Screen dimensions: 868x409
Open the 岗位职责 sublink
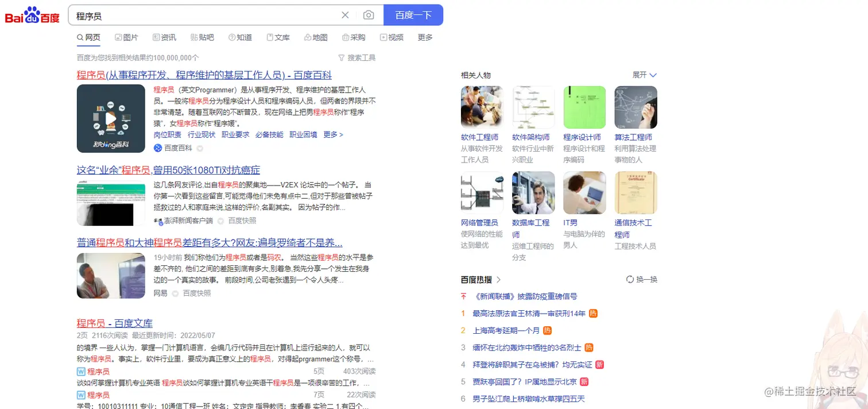(x=168, y=134)
